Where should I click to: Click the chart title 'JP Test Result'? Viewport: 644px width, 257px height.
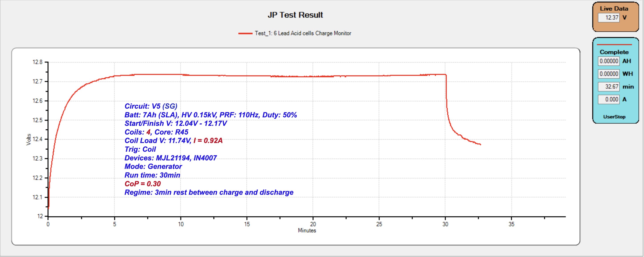(295, 15)
